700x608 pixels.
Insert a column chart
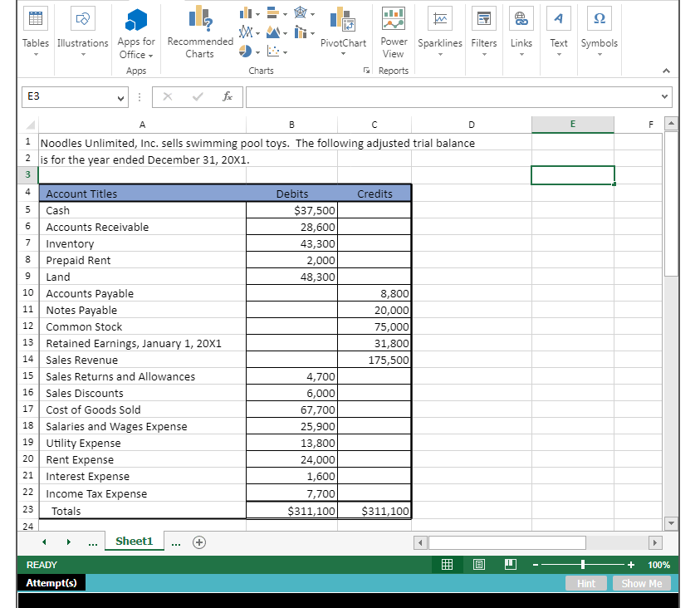pyautogui.click(x=244, y=12)
